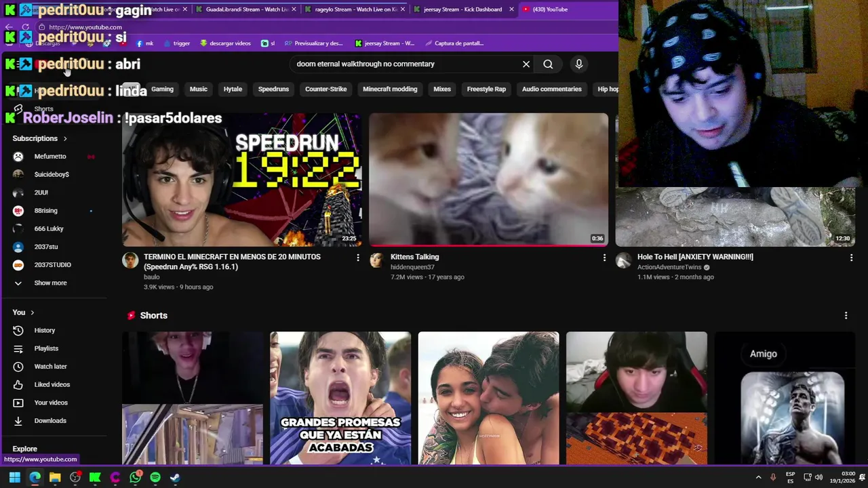Open the hiddenqueen37 channel avatar

coord(376,260)
